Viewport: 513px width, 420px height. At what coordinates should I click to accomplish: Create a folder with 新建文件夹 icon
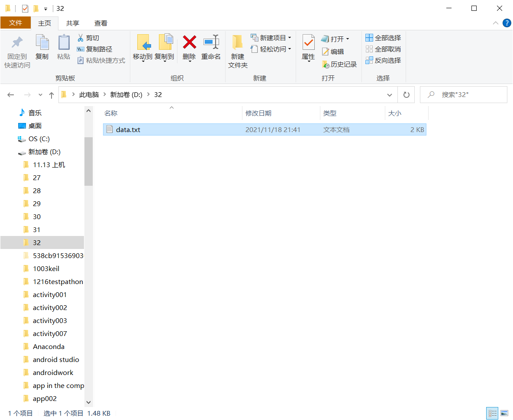238,49
